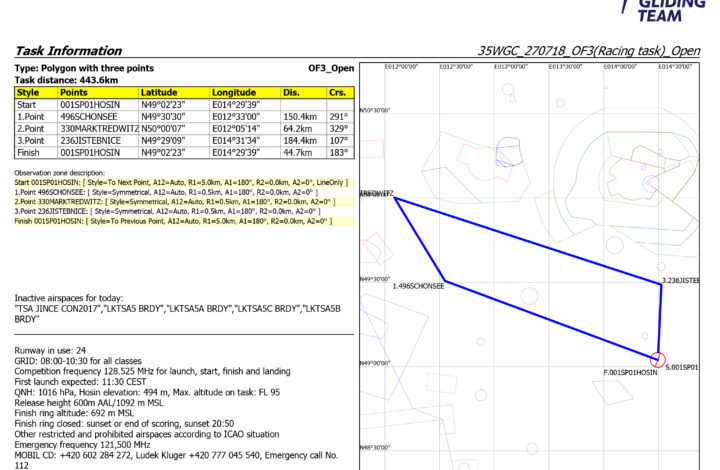Select the 330MARKTREDWITZ table cell
Screen dimensions: 720x470
click(97, 128)
